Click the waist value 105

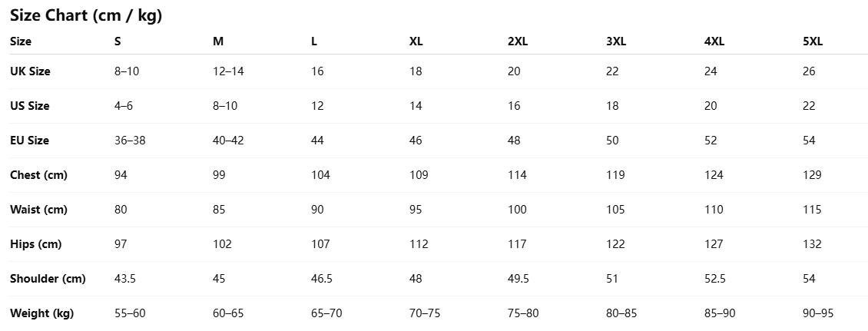(x=615, y=210)
